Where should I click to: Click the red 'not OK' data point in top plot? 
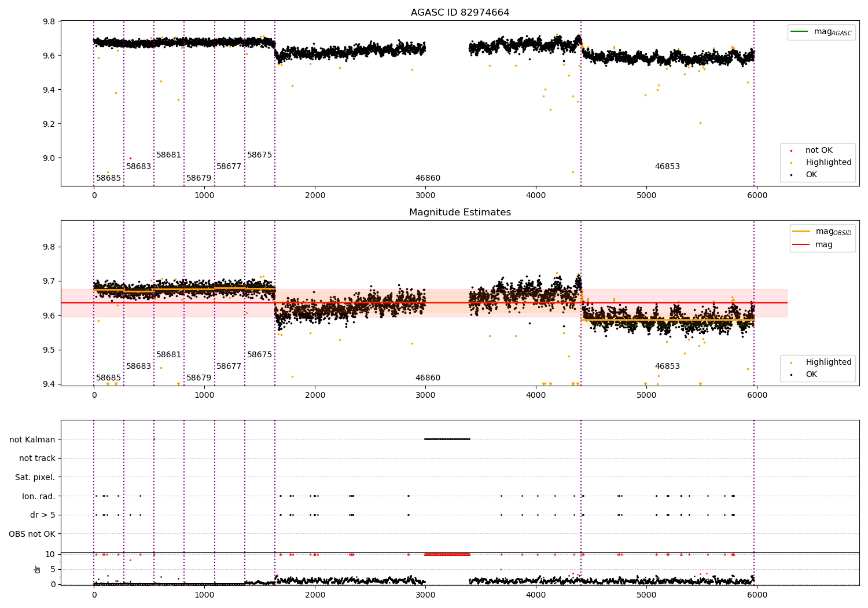tap(130, 158)
